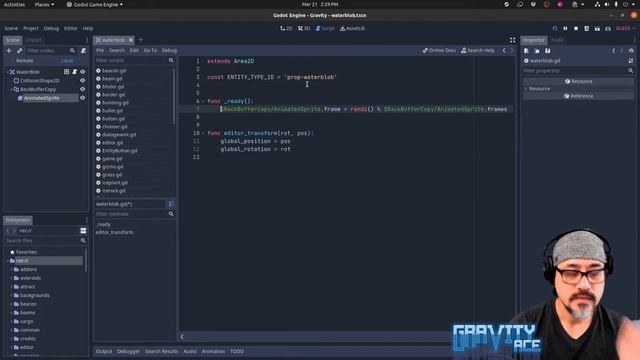Click the attach script icon in Scene dock
The image size is (640, 360).
83,51
